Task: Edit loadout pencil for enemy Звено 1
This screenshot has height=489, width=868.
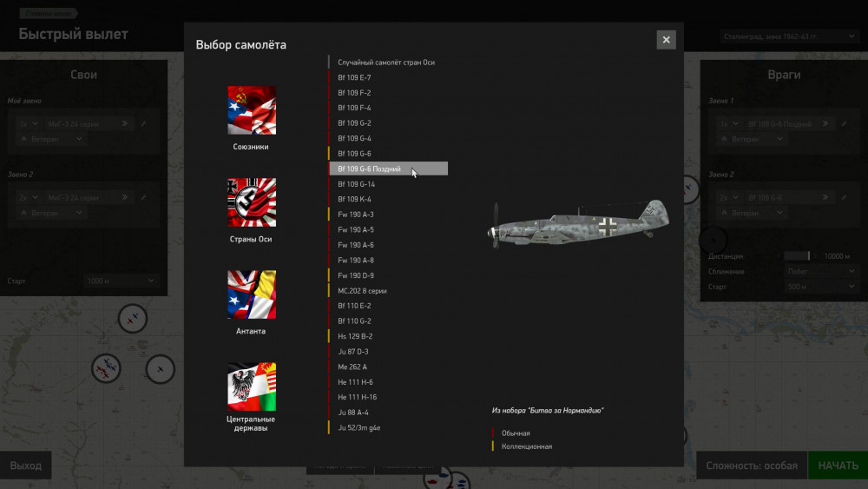Action: (x=845, y=123)
